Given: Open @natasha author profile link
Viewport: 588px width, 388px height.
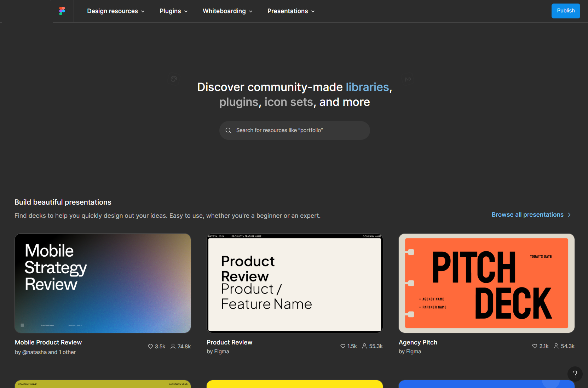Looking at the screenshot, I should pos(34,352).
